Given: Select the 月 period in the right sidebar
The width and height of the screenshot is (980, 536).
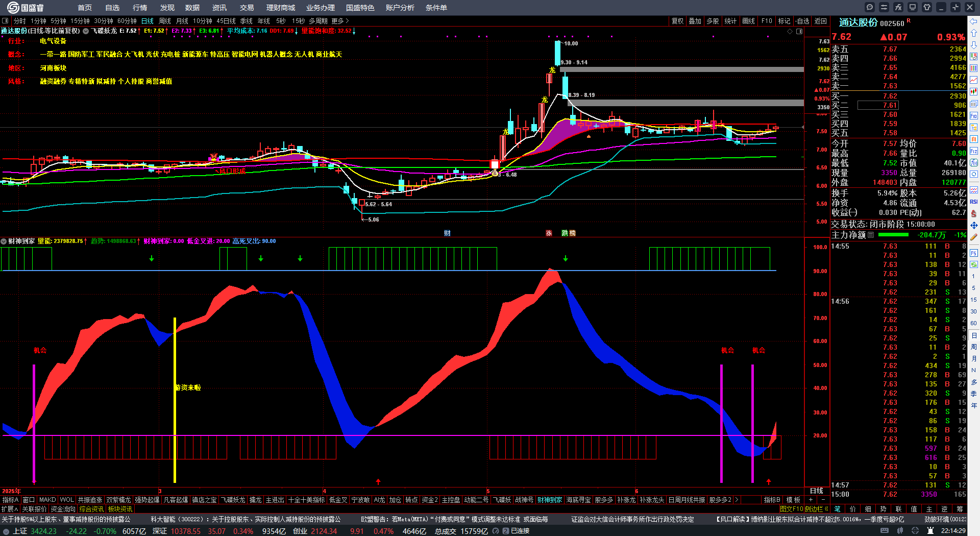Looking at the screenshot, I should tap(974, 358).
